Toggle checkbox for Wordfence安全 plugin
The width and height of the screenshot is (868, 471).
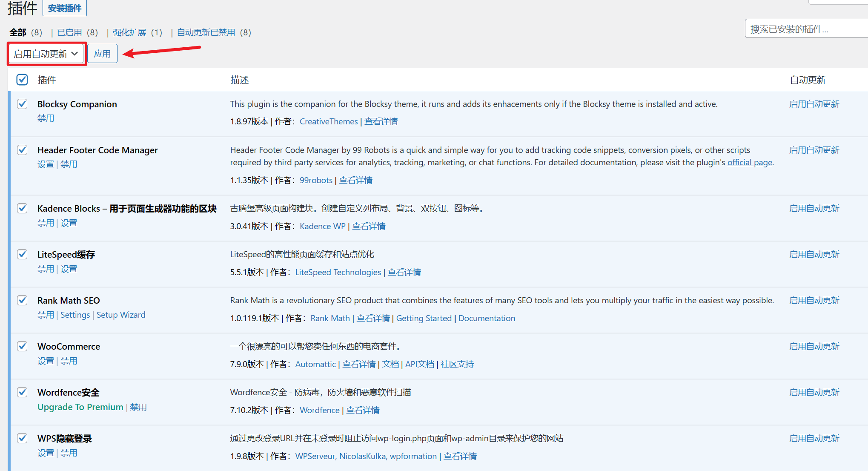click(x=21, y=391)
